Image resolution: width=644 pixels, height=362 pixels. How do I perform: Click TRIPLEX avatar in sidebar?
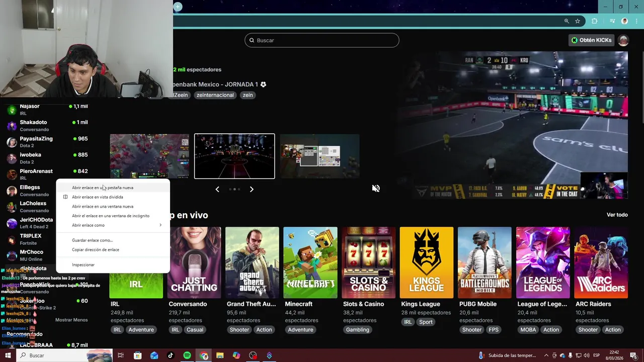(12, 239)
